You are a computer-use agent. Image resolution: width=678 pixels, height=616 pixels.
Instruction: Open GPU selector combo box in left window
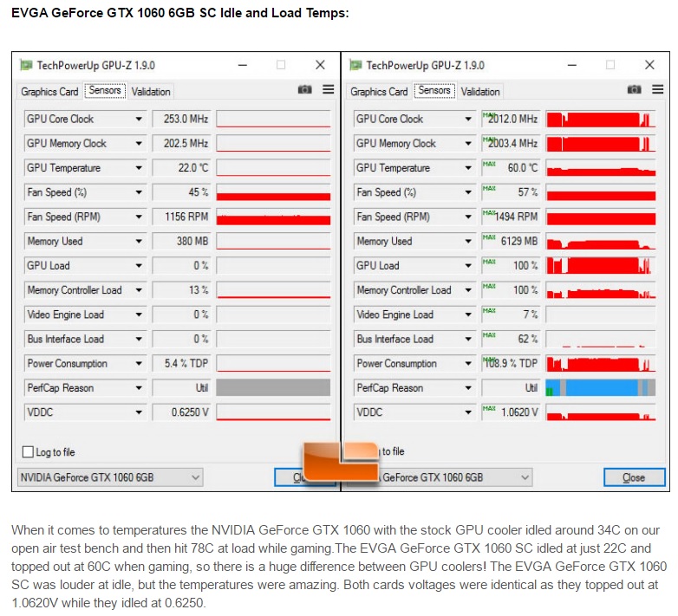point(110,477)
